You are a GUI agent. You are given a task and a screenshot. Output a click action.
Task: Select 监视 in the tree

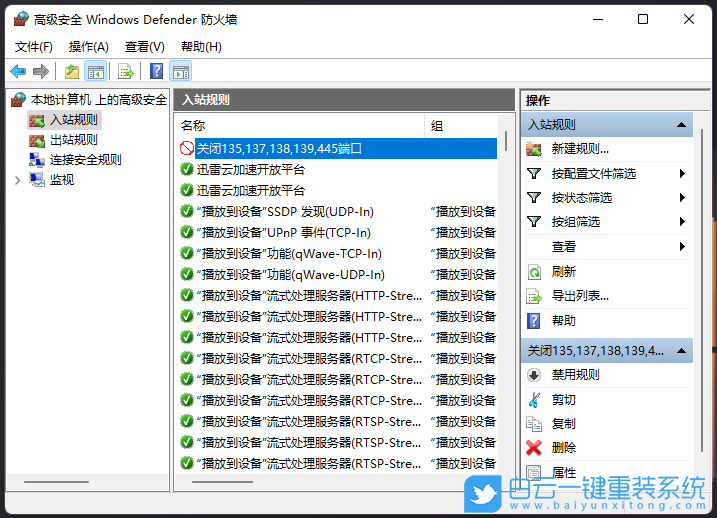coord(62,180)
